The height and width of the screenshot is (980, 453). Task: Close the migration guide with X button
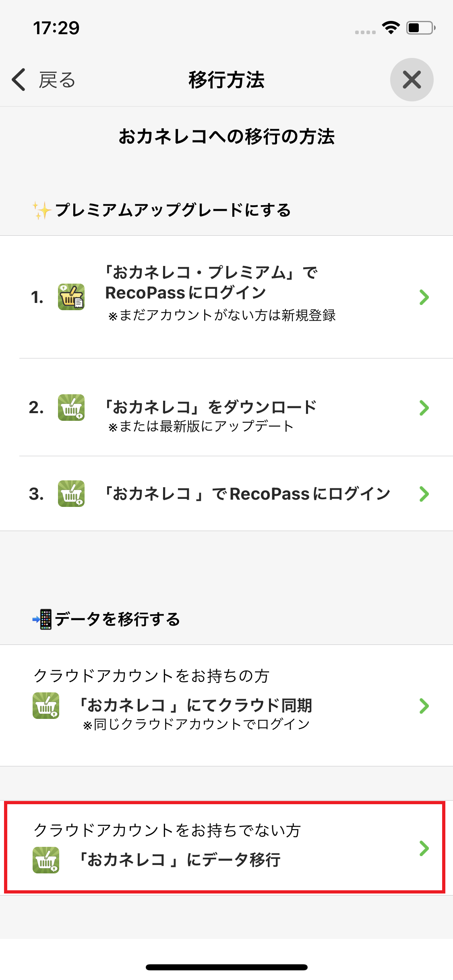point(412,80)
